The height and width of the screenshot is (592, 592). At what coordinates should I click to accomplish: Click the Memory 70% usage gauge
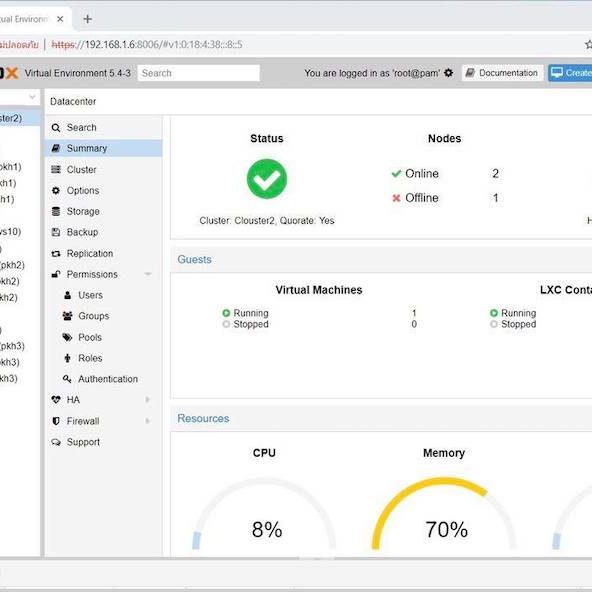(x=444, y=513)
